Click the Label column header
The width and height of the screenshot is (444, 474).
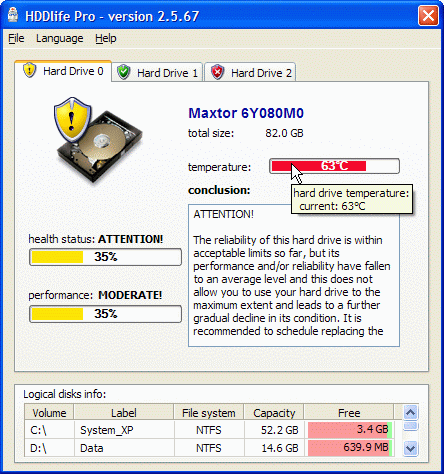(x=124, y=413)
